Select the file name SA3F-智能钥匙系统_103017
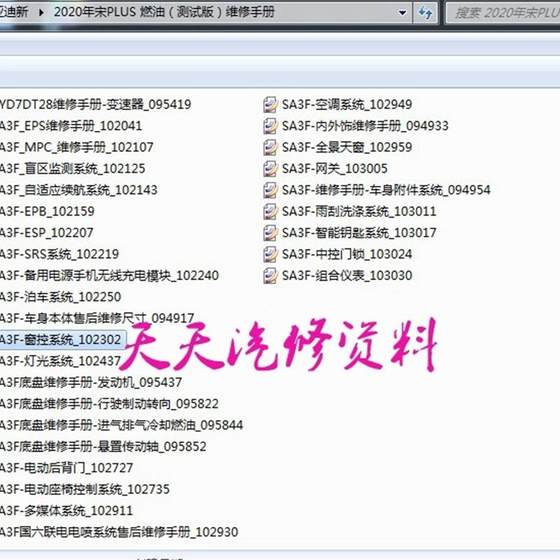 (x=359, y=233)
